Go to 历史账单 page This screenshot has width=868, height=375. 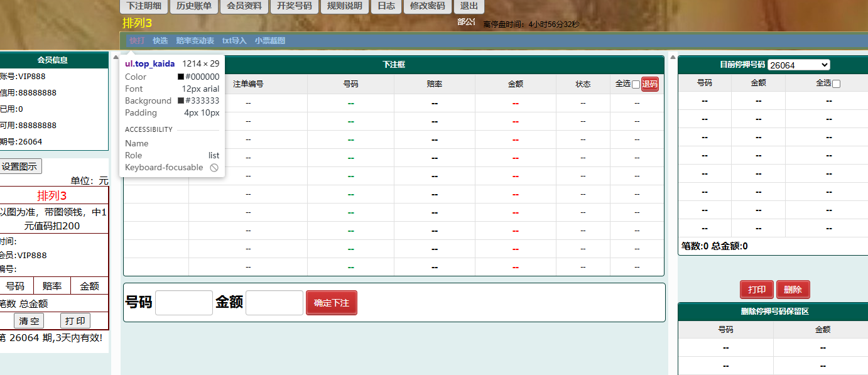pyautogui.click(x=193, y=6)
